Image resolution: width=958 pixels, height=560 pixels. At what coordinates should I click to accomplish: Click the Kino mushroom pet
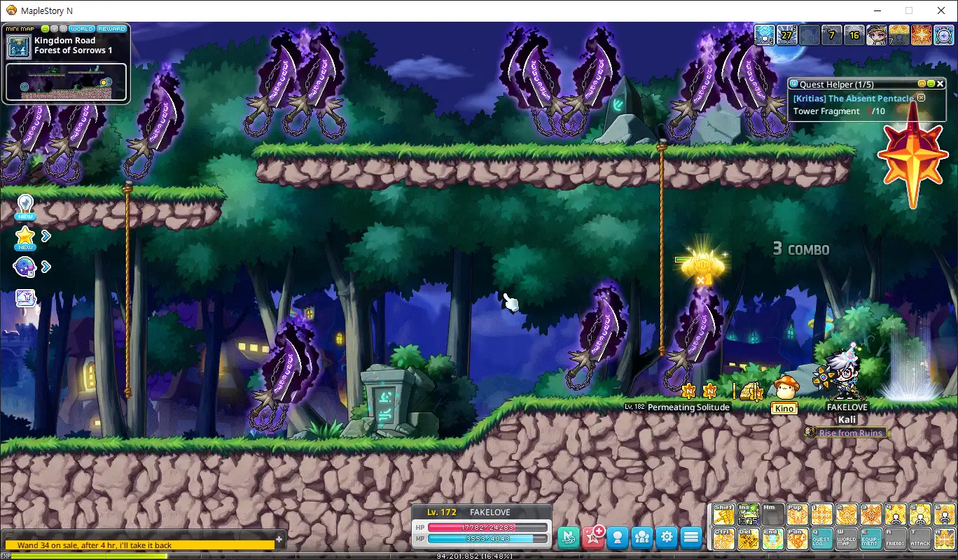pos(784,388)
